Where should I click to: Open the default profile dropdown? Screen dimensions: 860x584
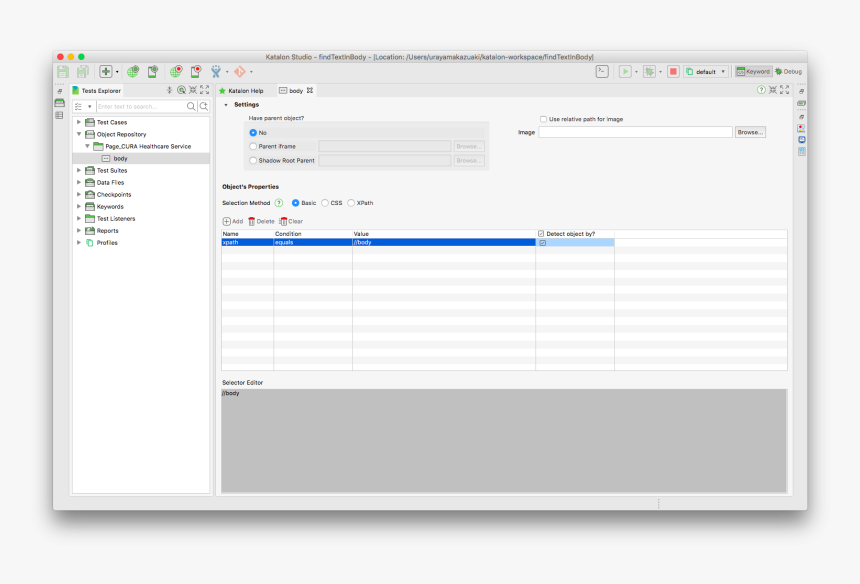[x=706, y=72]
